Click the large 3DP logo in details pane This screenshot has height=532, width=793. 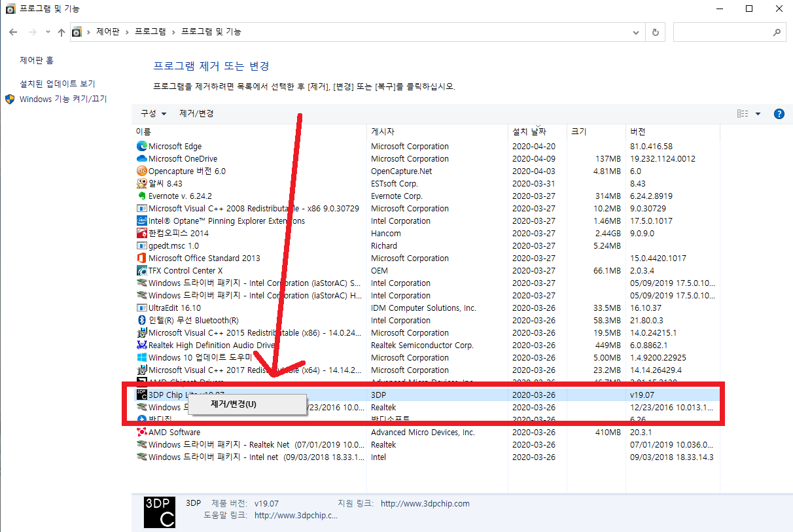coord(160,512)
